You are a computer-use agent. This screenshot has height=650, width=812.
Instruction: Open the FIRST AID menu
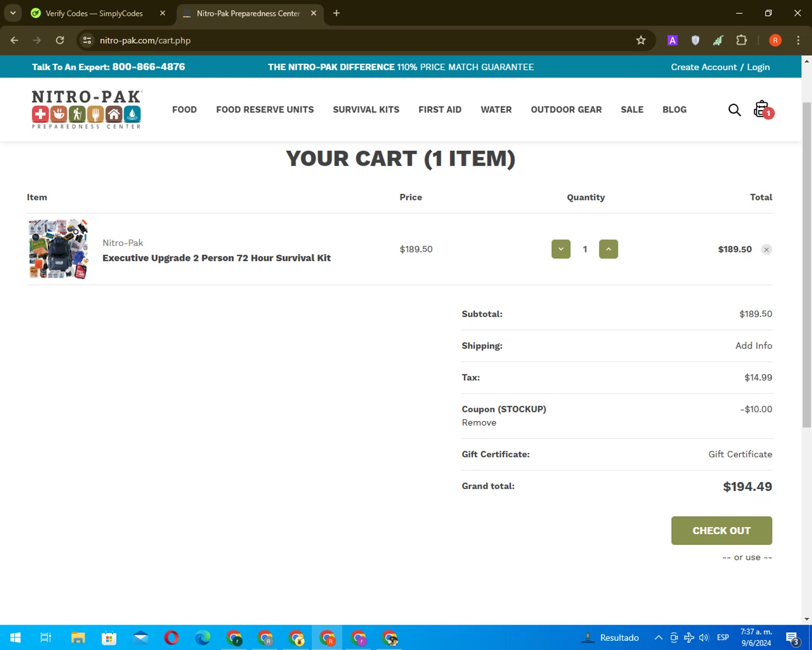coord(440,109)
